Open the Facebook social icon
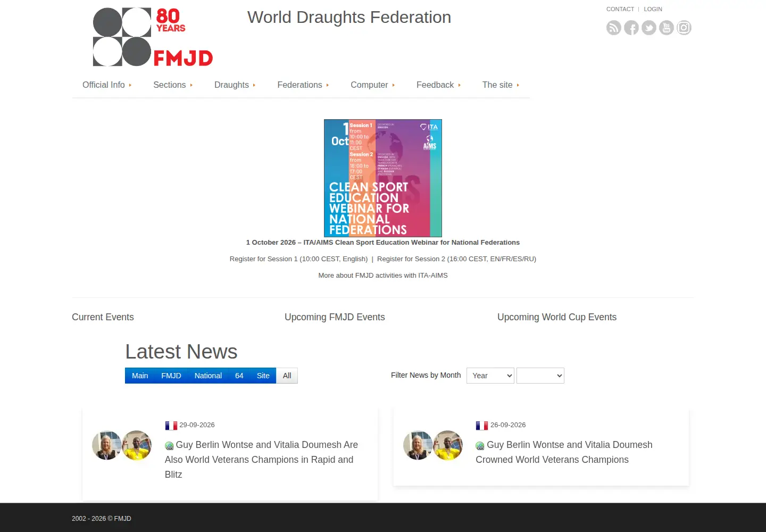Screen dimensions: 766x532 click(631, 28)
